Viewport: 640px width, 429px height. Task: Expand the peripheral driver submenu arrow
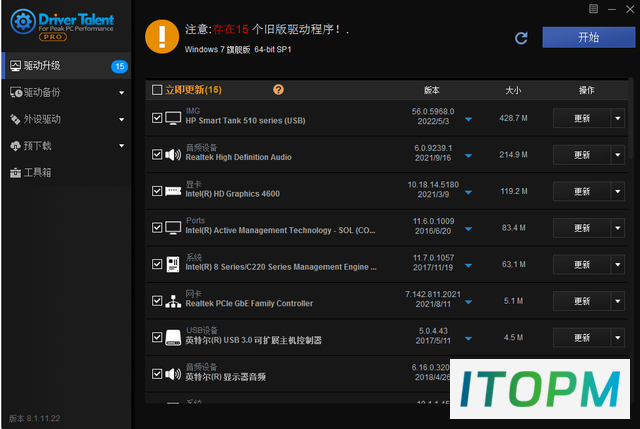click(122, 120)
